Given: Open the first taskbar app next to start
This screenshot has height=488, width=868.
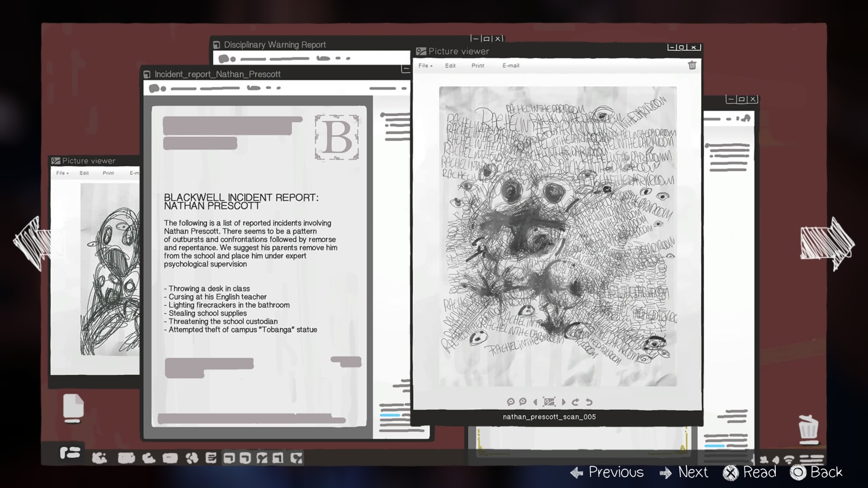Looking at the screenshot, I should click(x=99, y=458).
